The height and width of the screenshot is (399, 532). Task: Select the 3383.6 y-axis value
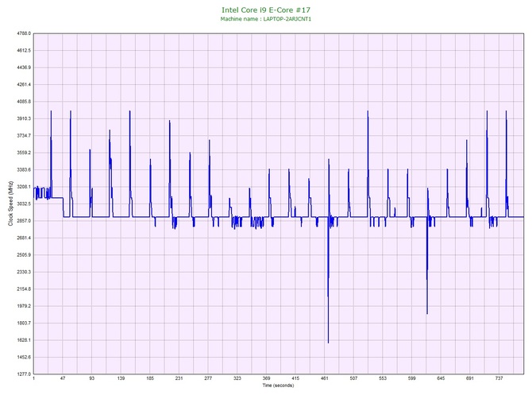click(23, 170)
